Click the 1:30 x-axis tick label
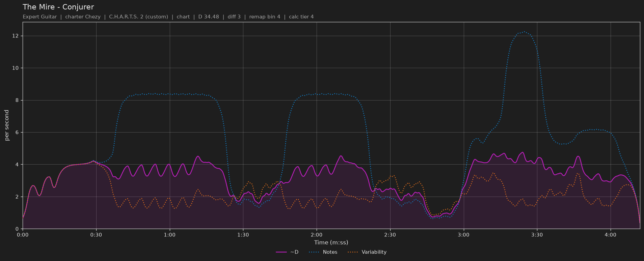Image resolution: width=644 pixels, height=261 pixels. click(243, 235)
